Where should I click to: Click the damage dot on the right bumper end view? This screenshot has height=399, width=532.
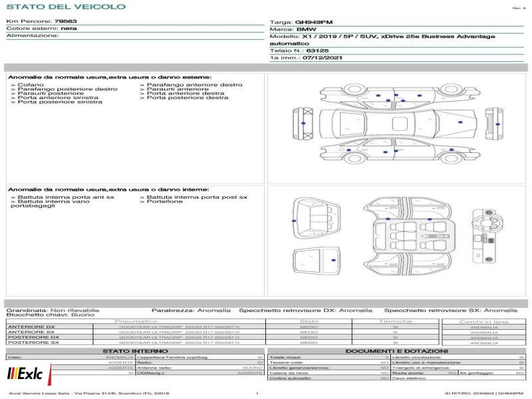(497, 124)
